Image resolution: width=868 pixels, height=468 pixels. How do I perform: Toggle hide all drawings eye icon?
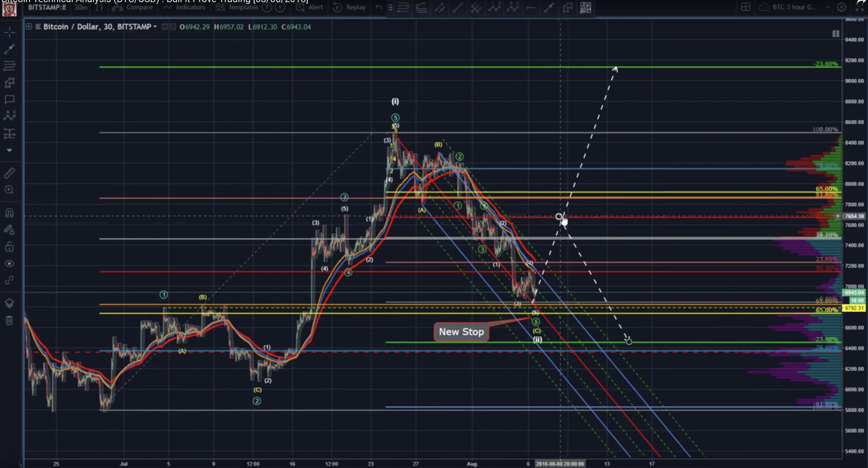click(x=9, y=264)
